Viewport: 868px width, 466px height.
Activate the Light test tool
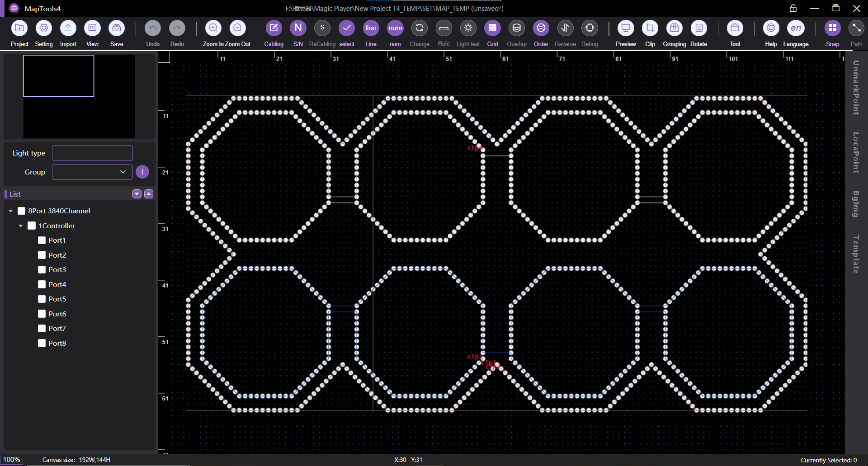(468, 28)
